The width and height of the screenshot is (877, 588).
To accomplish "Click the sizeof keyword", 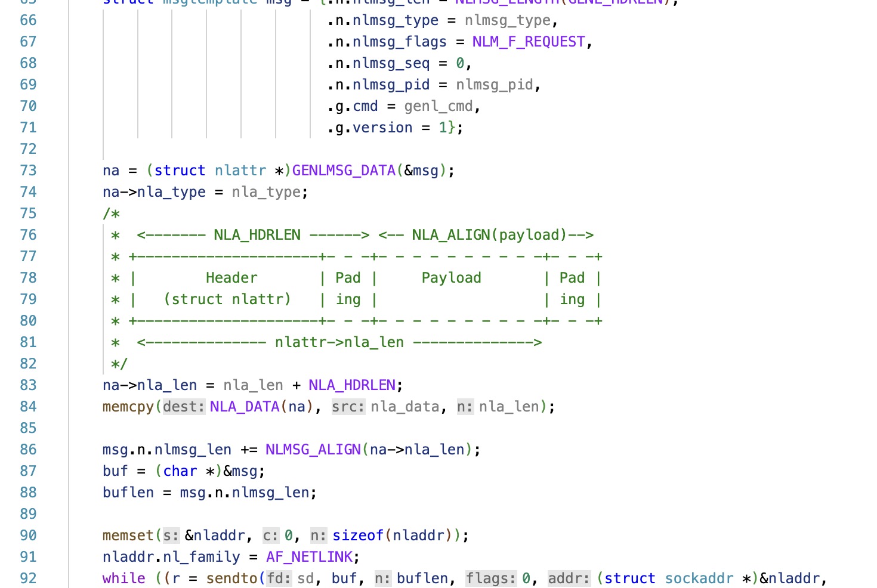I will pos(358,536).
